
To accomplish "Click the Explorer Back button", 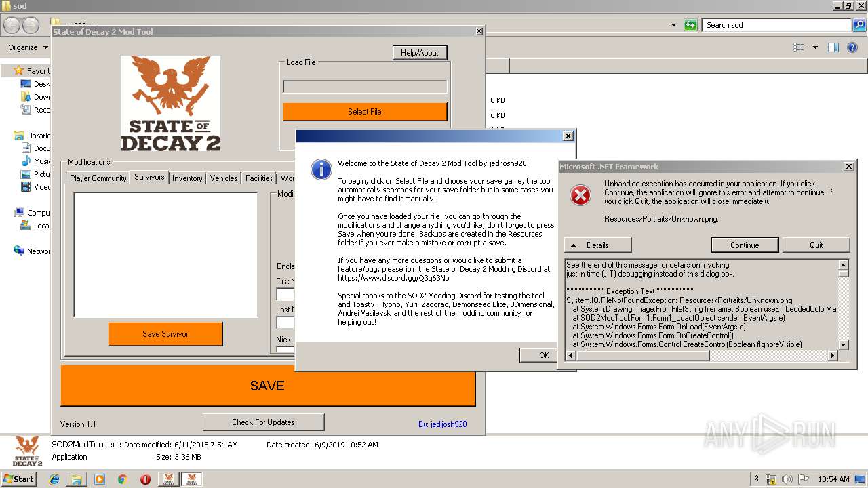I will [x=12, y=25].
